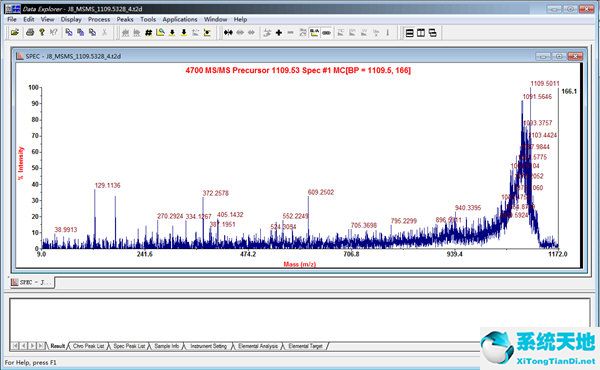Image resolution: width=600 pixels, height=370 pixels.
Task: Select the Elemental Analysis tab
Action: (258, 346)
